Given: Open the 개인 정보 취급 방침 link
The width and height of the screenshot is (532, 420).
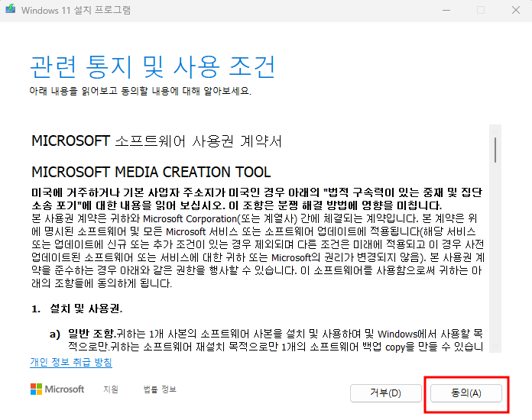Looking at the screenshot, I should (x=71, y=362).
